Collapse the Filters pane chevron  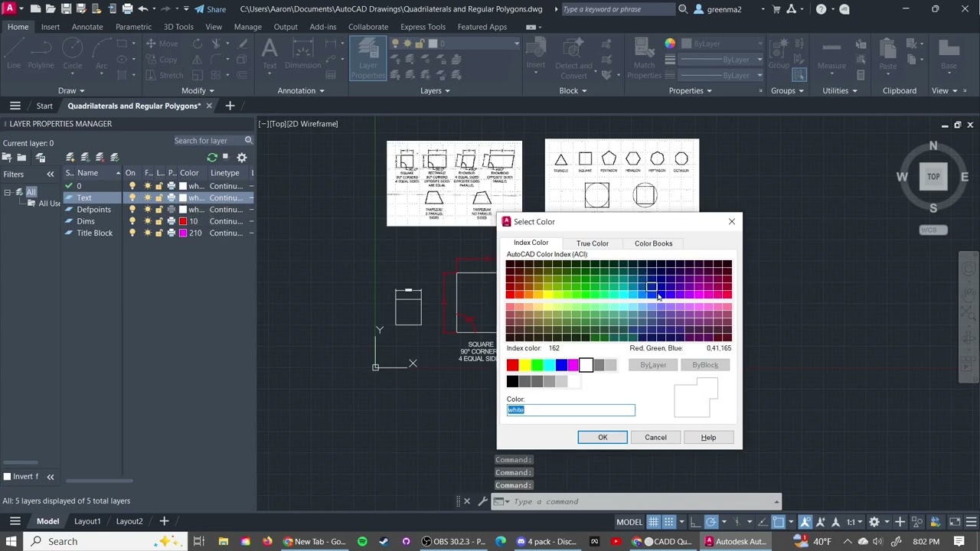click(51, 174)
